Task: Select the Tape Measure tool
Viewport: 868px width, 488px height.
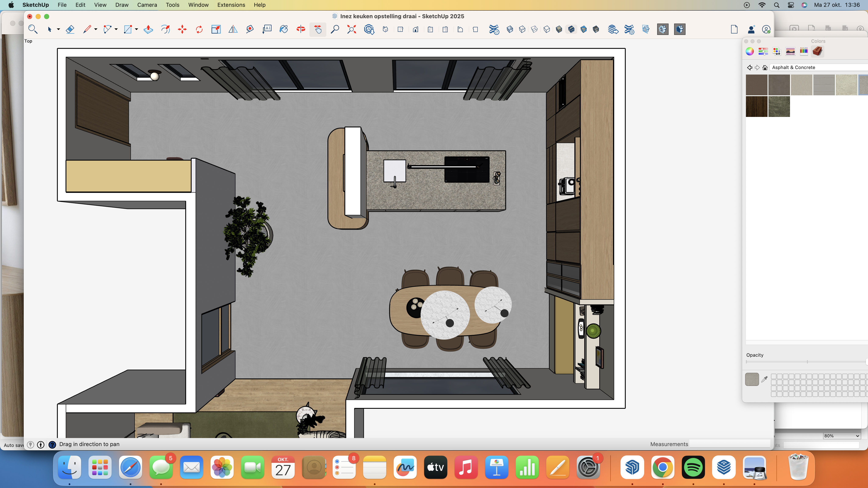Action: 250,29
